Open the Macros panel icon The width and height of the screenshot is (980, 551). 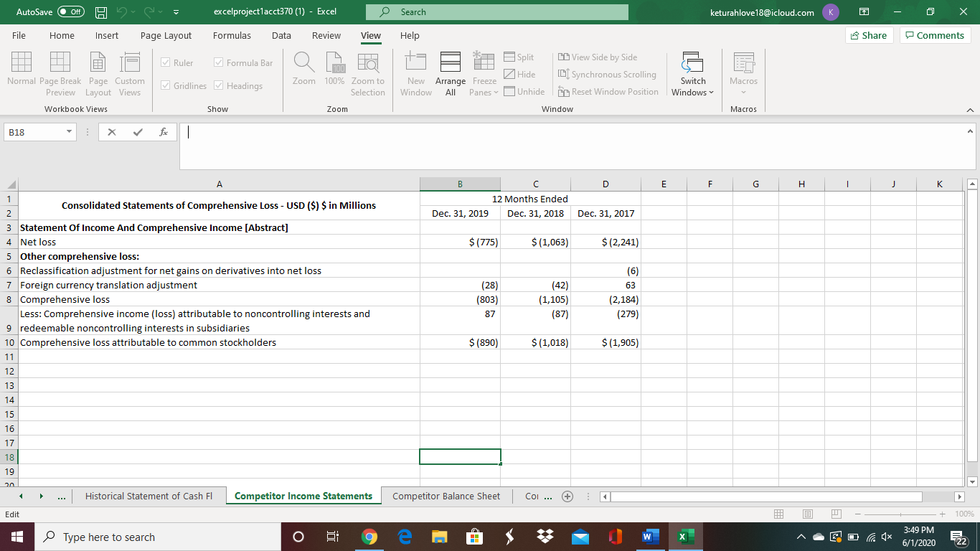point(743,71)
